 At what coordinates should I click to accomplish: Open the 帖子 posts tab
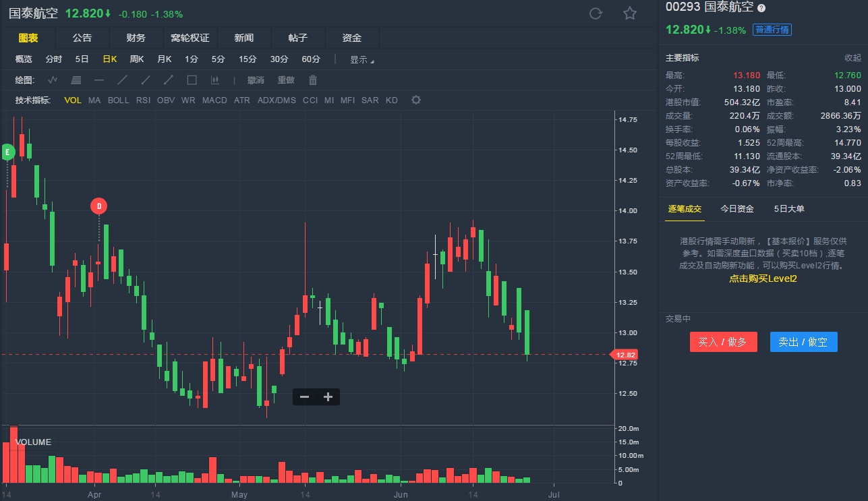click(298, 38)
